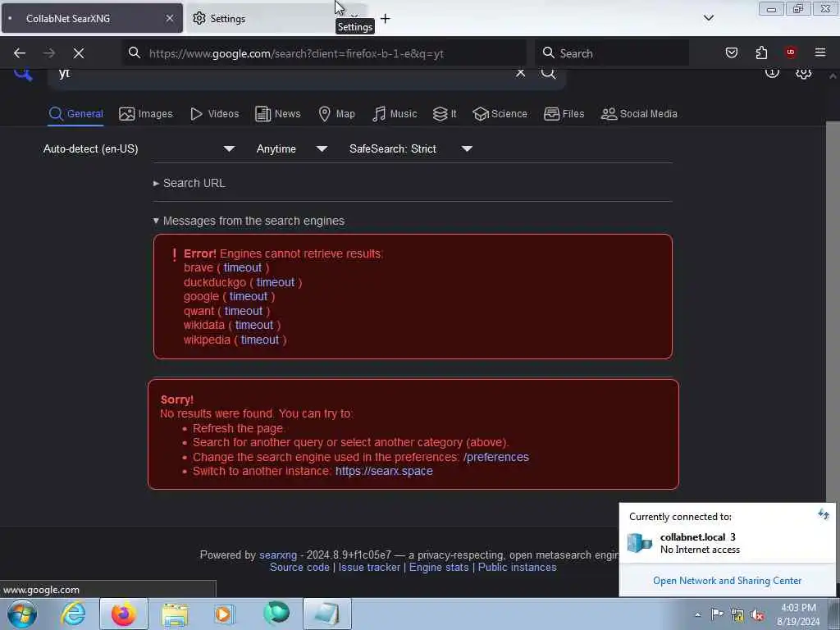Refresh network list in popup
Screen dimensions: 840x630
[x=824, y=515]
